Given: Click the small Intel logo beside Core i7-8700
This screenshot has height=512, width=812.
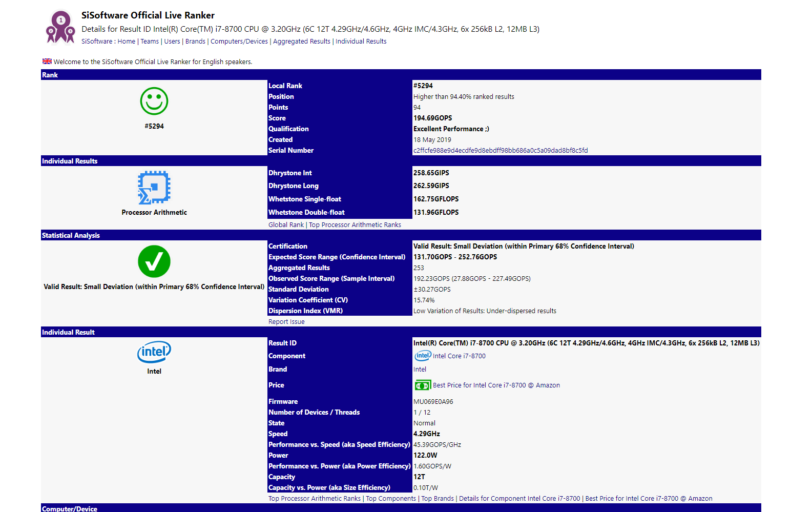Looking at the screenshot, I should click(423, 356).
